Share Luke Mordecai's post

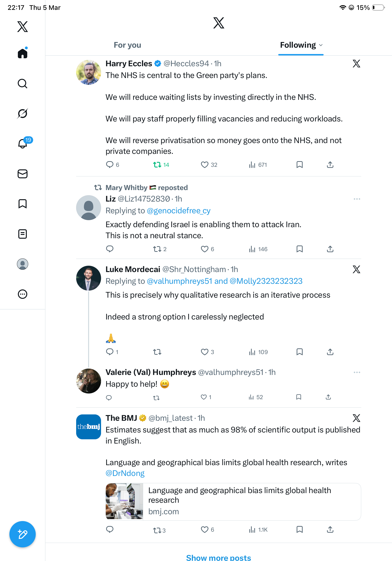click(x=330, y=352)
